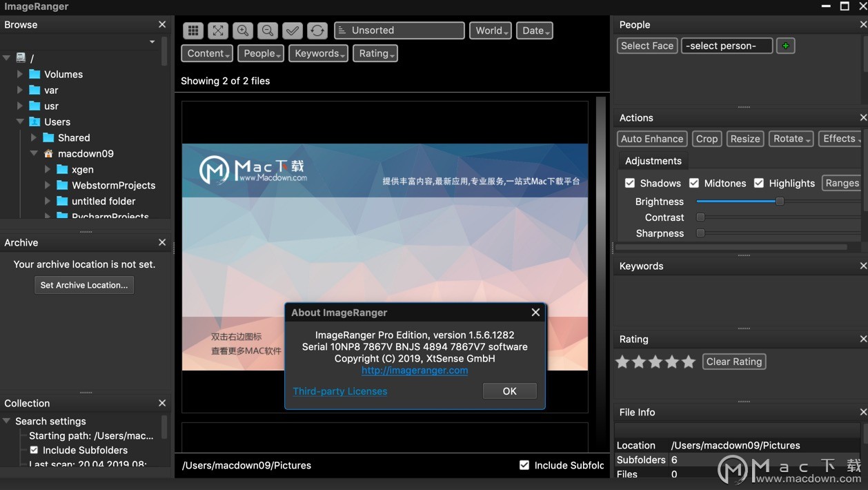Screen dimensions: 868x490
Task: Open the Rating filter dropdown
Action: point(376,53)
